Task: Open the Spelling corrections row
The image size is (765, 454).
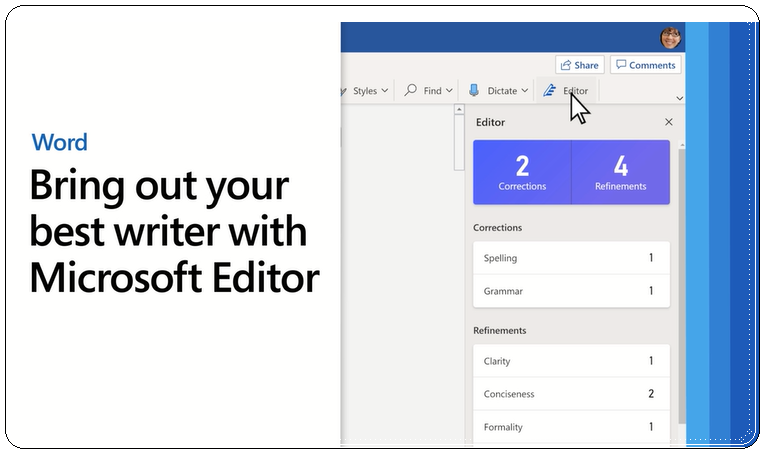Action: click(571, 258)
